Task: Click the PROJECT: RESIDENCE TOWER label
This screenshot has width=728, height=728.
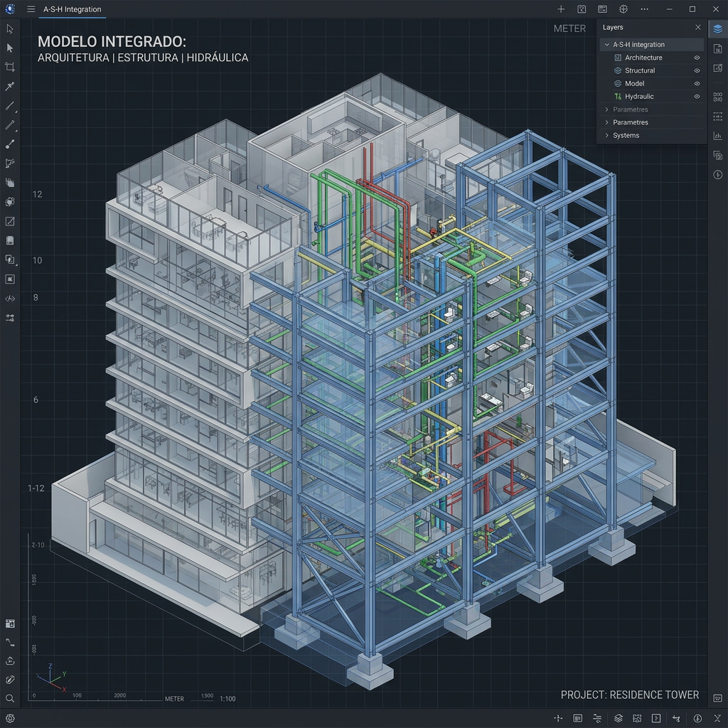Action: click(630, 695)
